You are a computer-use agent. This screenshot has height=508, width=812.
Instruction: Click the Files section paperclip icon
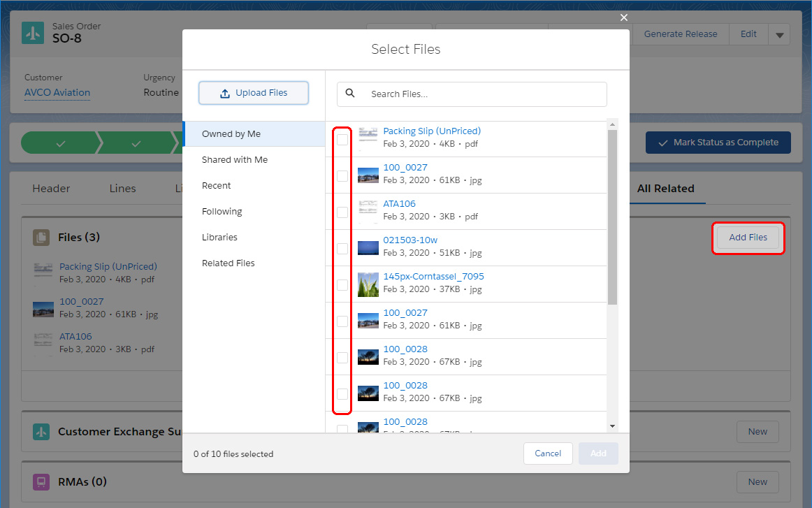43,237
